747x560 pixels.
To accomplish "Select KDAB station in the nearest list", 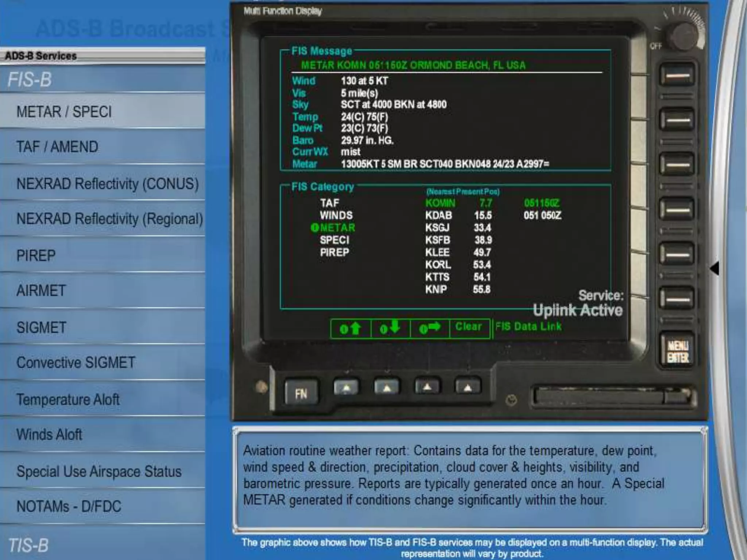I will (439, 215).
